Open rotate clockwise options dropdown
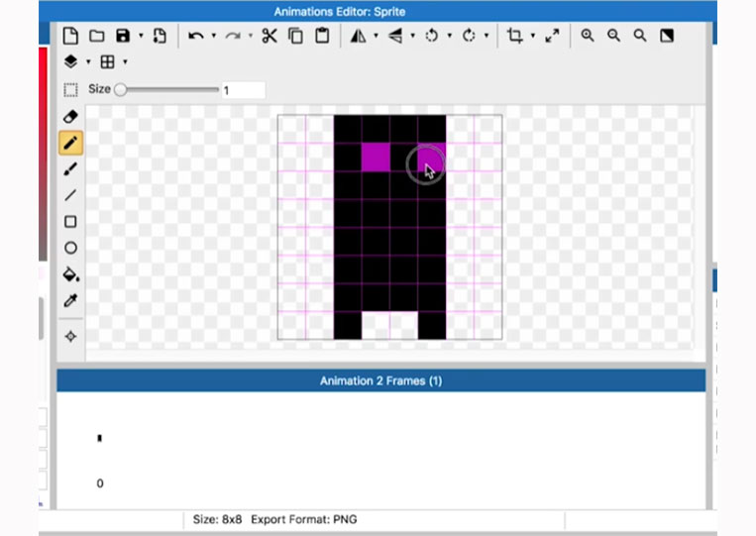The width and height of the screenshot is (756, 536). pos(486,36)
